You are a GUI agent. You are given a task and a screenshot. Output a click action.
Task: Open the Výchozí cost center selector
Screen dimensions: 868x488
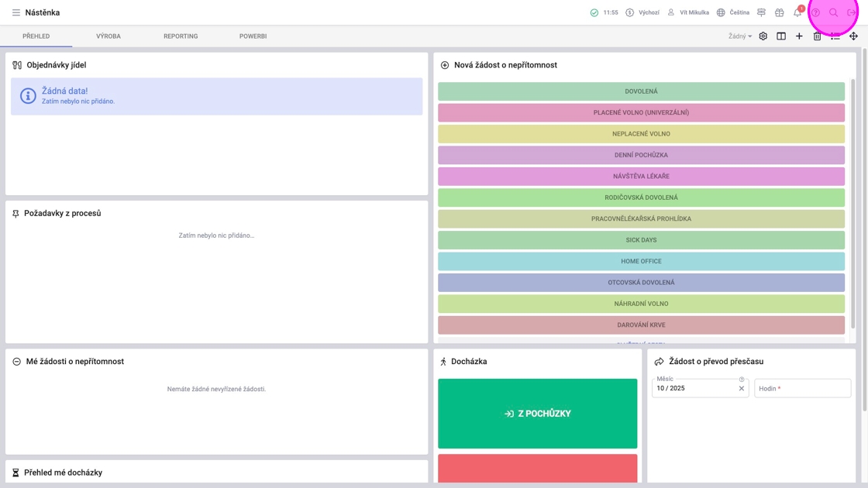[x=642, y=12]
